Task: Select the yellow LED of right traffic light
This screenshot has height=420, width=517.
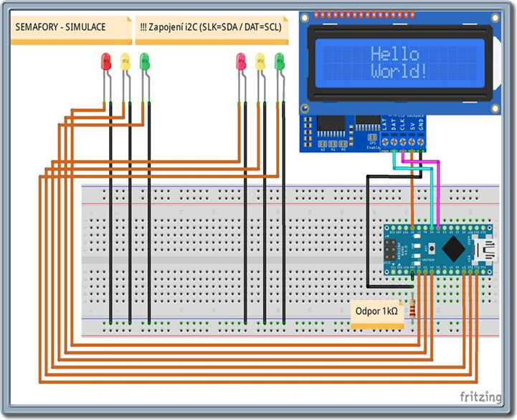Action: click(x=260, y=62)
